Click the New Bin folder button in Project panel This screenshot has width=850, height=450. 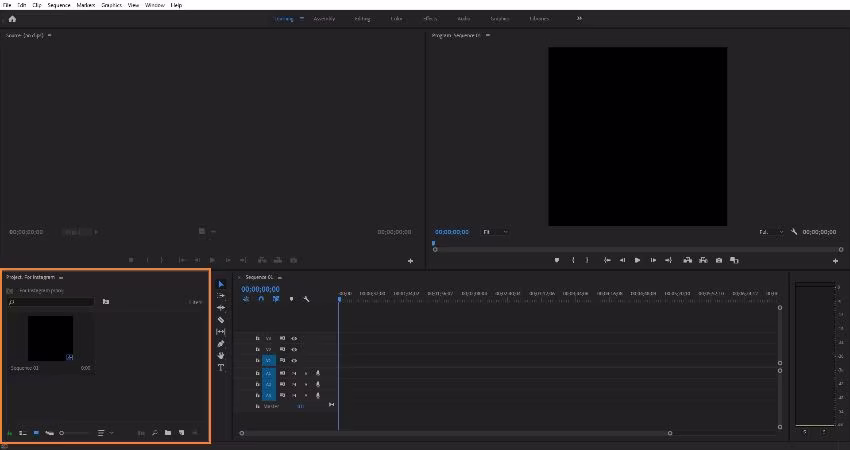point(168,432)
